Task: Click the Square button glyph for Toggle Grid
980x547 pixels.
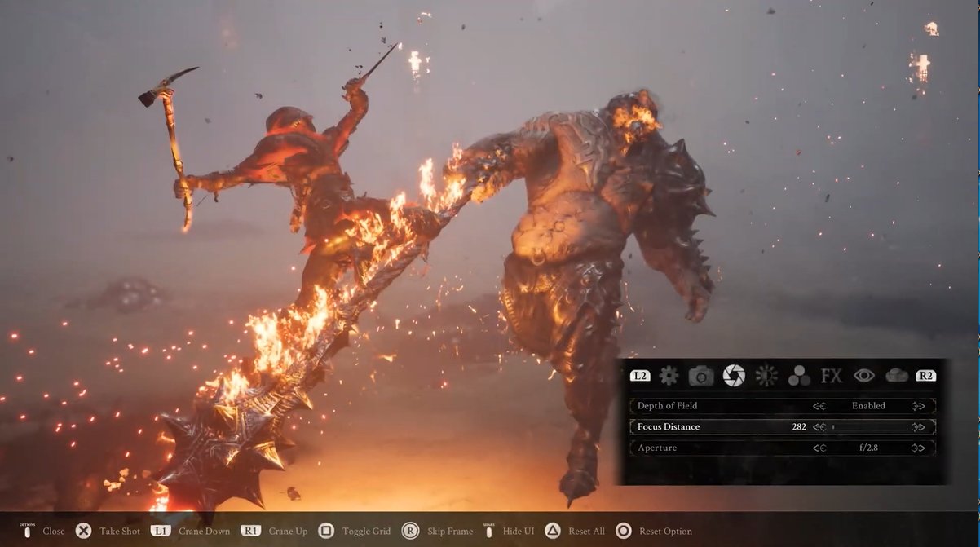Action: (326, 531)
